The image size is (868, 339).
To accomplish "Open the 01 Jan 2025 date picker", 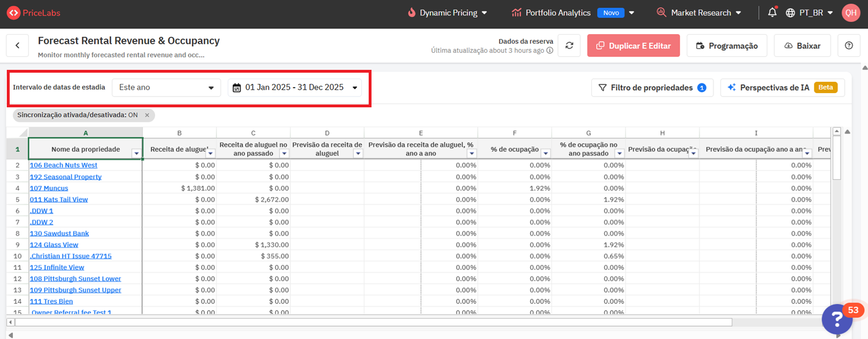I will tap(294, 87).
